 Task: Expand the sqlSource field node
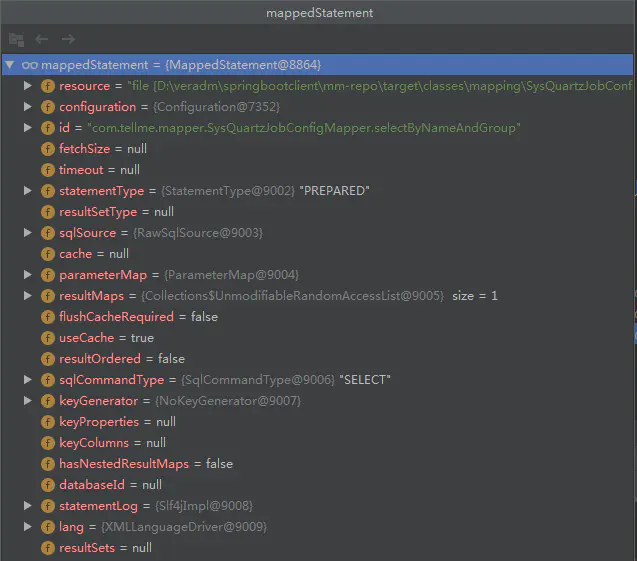(28, 233)
